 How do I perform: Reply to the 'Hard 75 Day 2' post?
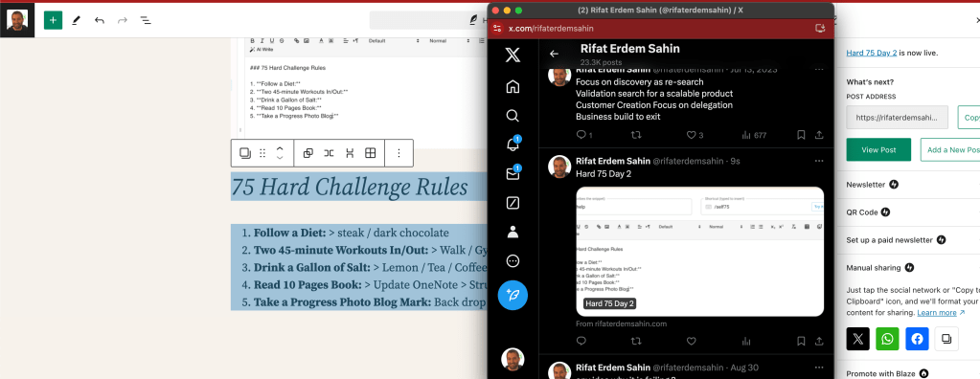click(581, 341)
